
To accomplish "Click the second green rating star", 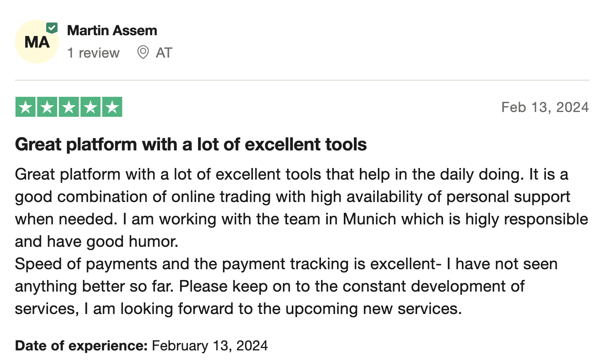I will tap(47, 107).
